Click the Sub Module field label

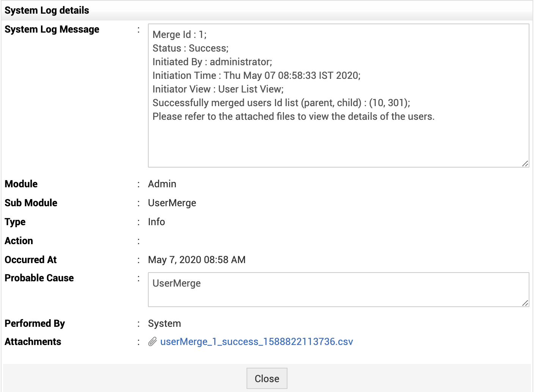coord(31,203)
